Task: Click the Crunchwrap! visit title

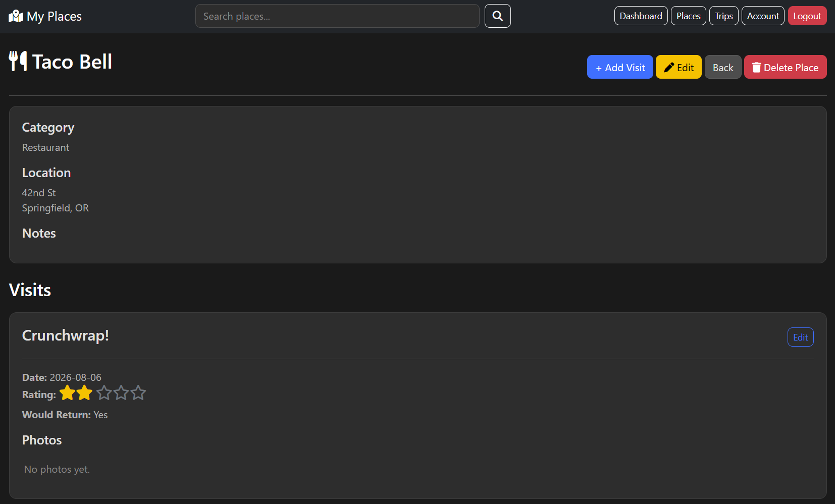Action: (66, 335)
